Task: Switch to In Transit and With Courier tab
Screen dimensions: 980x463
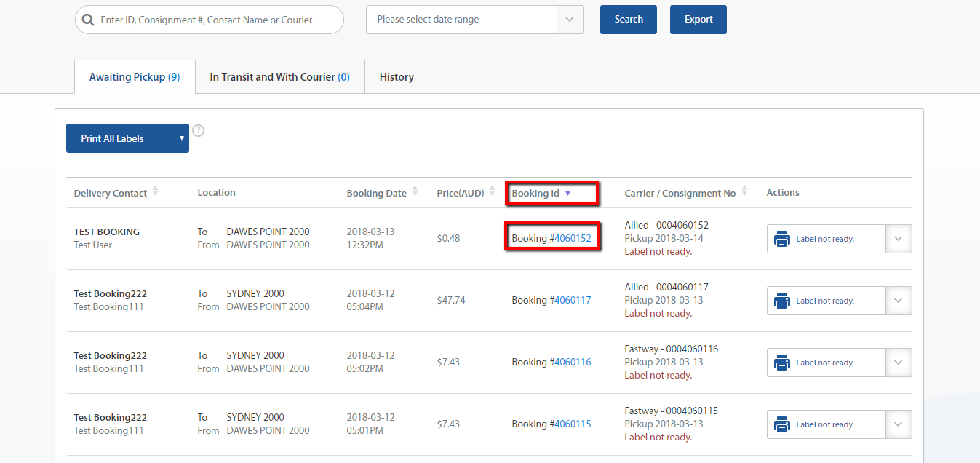Action: 279,77
